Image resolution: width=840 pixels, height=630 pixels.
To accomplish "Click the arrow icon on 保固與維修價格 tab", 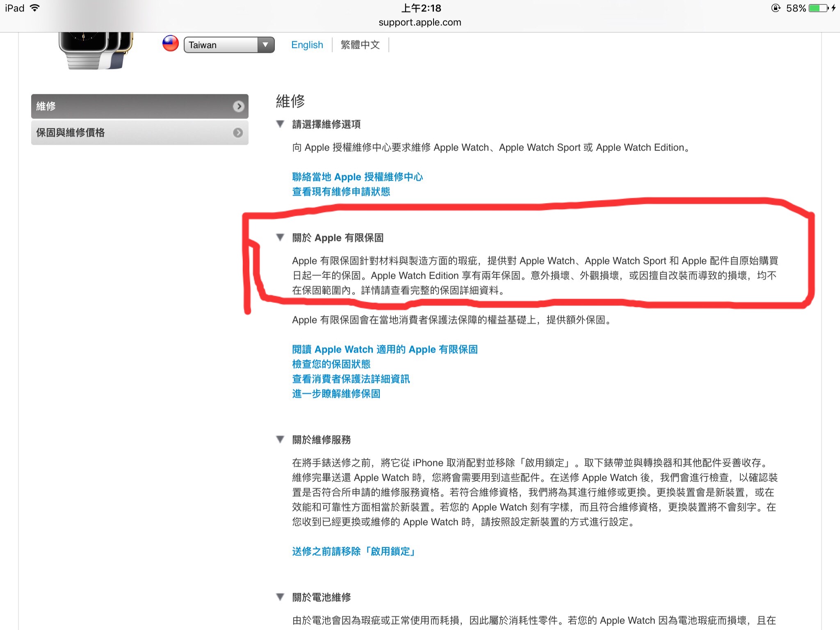I will 238,133.
